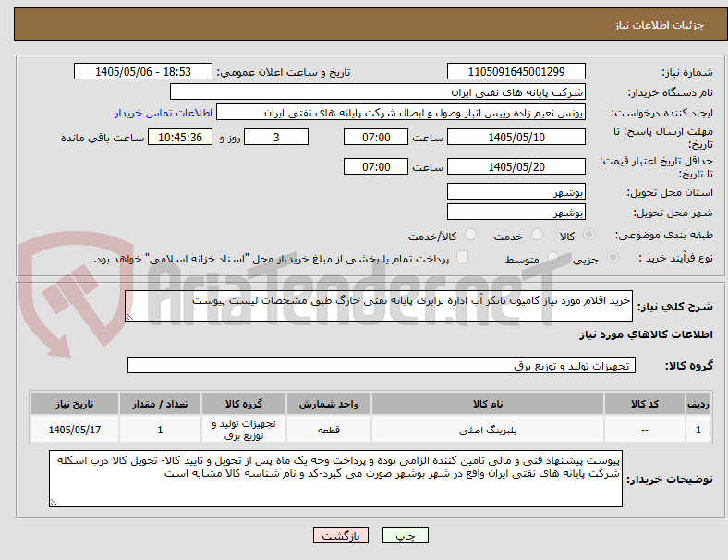This screenshot has width=728, height=560.
Task: Click the جزئیات اطلاعات نیاز page title
Action: coord(659,25)
